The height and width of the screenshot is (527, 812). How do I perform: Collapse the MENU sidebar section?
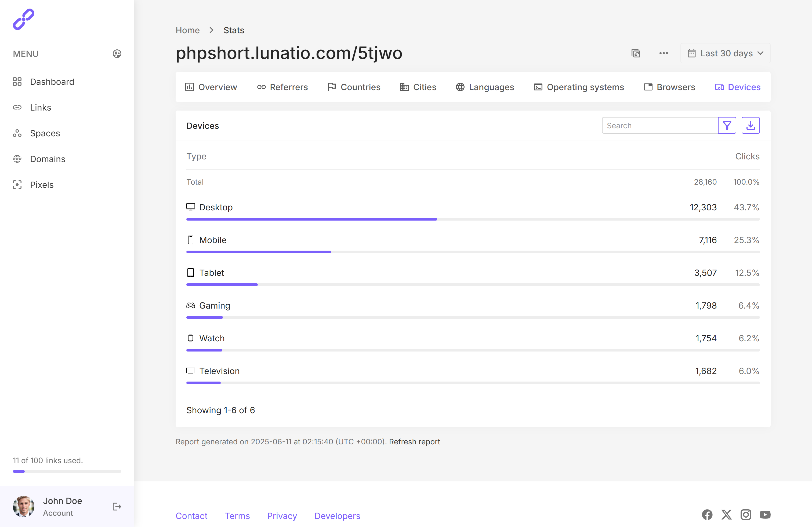coord(26,53)
